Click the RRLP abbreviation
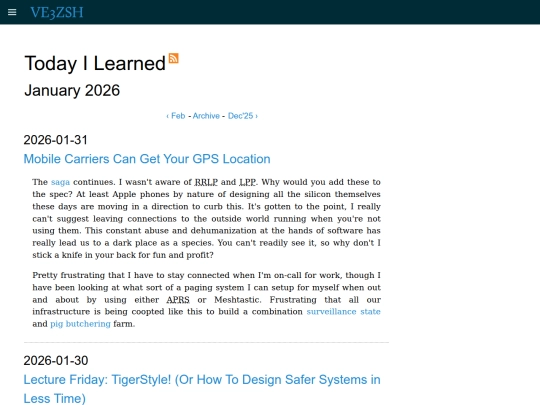The image size is (540, 405). [206, 182]
